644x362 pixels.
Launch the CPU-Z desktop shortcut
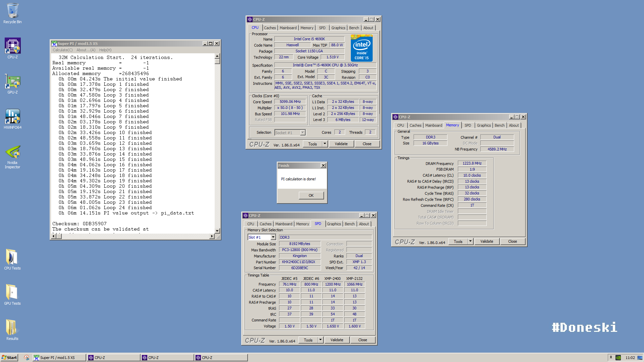coord(12,48)
